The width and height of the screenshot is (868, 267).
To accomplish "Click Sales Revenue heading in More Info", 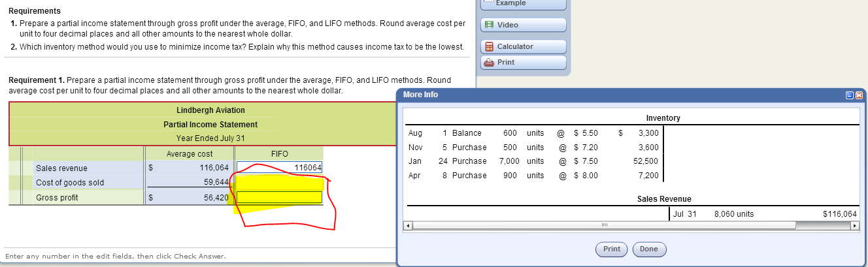I will [664, 199].
